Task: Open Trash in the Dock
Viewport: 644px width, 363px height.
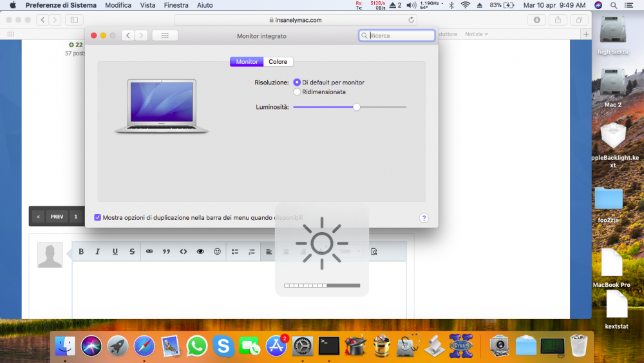Action: point(579,346)
